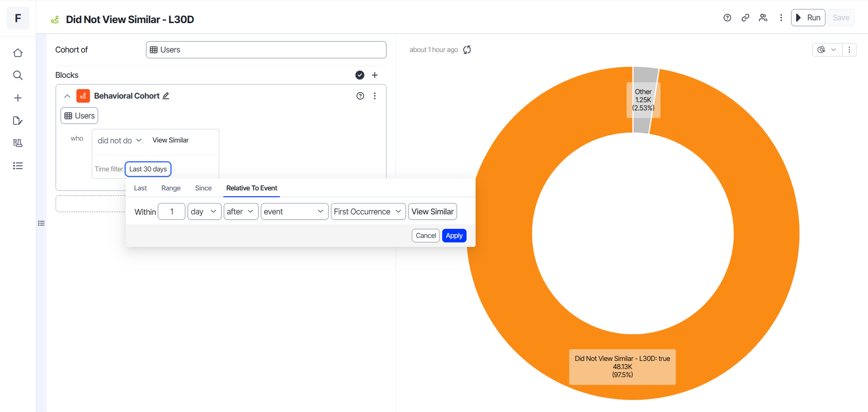Refresh results next to about 1 hour ago

(467, 50)
